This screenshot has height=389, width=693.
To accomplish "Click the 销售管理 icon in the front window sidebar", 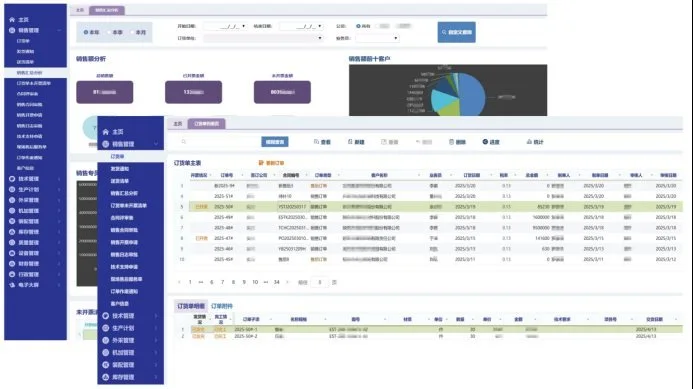I will click(x=106, y=144).
